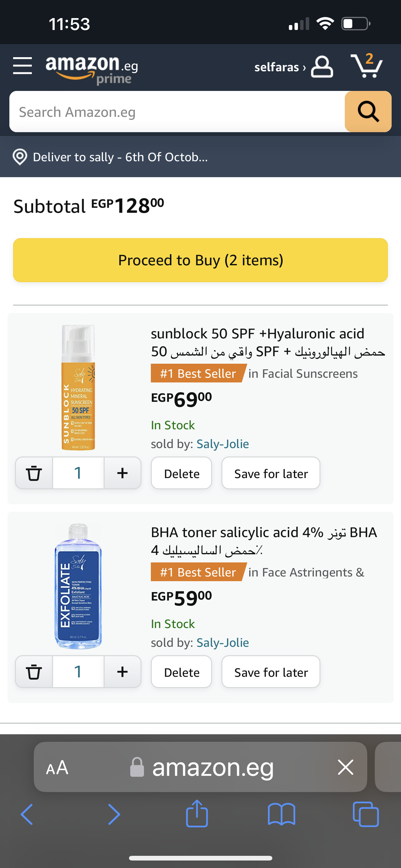
Task: Save the sunblock for later
Action: point(271,473)
